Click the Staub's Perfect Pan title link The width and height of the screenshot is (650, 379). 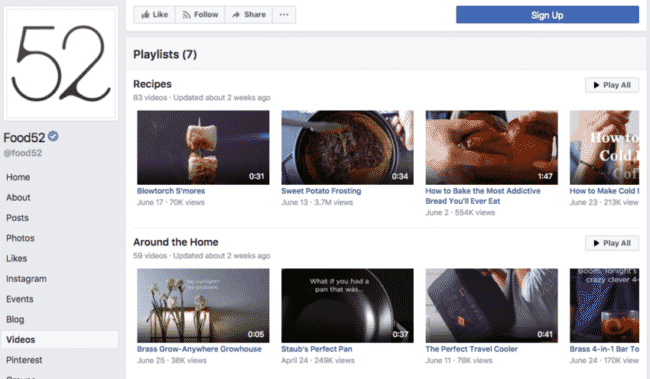(x=317, y=349)
